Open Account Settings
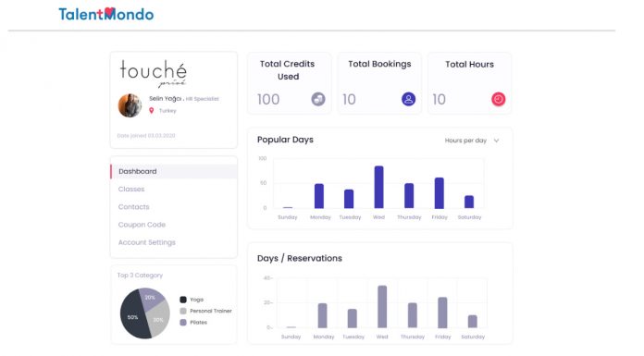The height and width of the screenshot is (356, 644). tap(146, 242)
